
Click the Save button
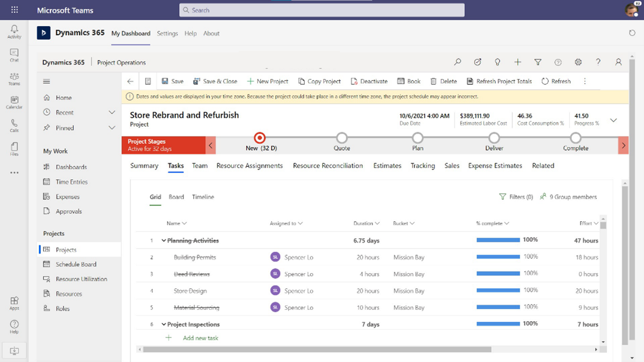[x=172, y=81]
